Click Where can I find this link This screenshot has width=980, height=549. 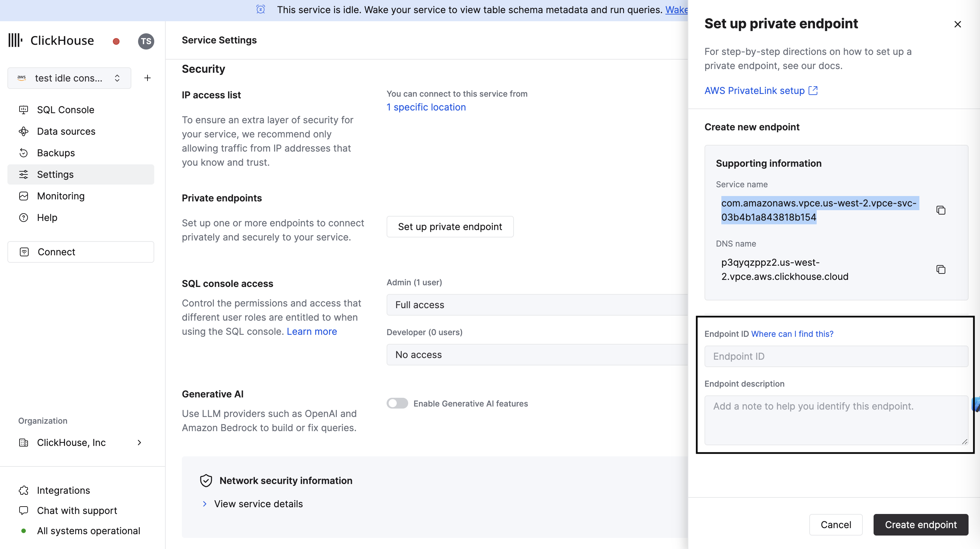coord(792,333)
